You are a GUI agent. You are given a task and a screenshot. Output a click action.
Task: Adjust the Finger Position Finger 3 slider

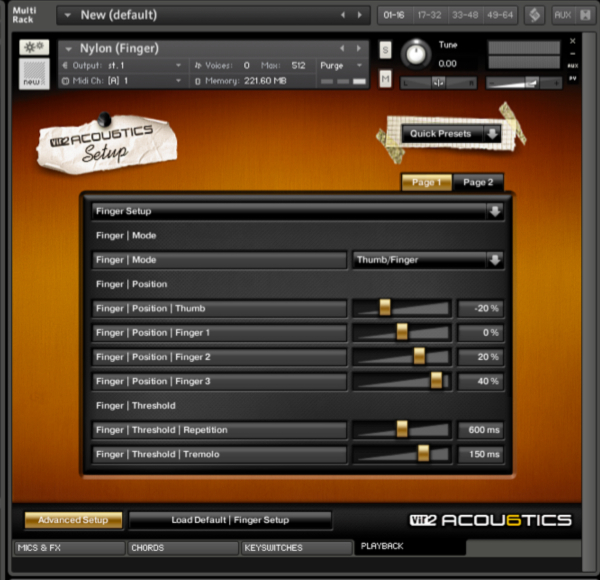coord(436,381)
